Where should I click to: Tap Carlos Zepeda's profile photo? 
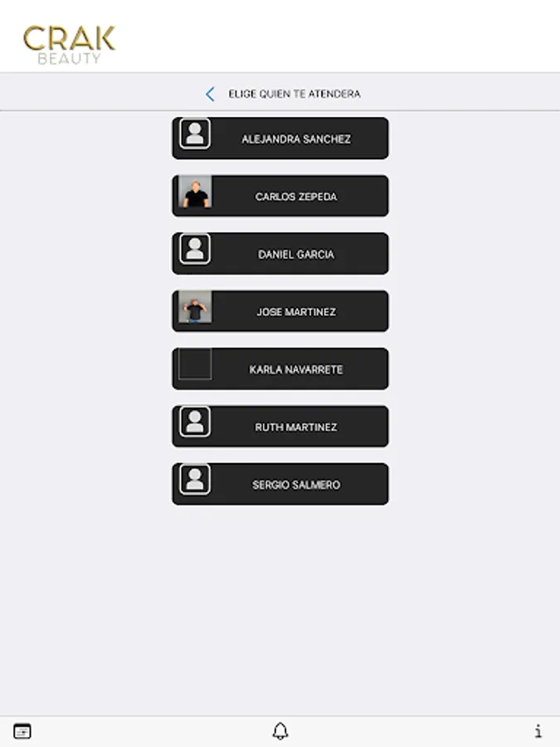(x=195, y=192)
